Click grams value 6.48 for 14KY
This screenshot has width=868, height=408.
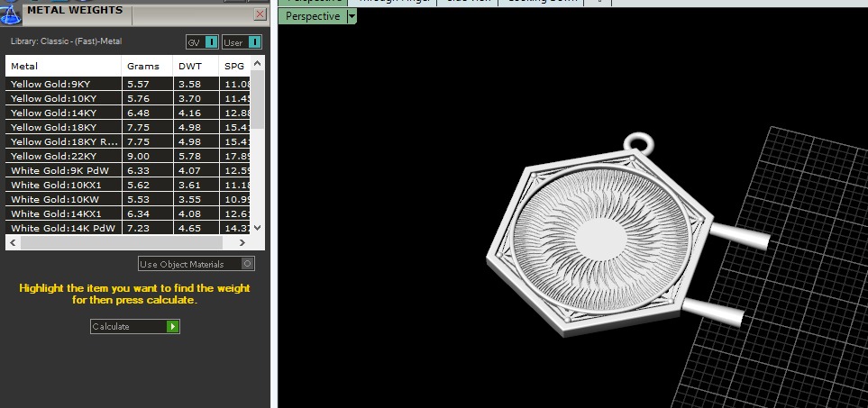pos(138,113)
